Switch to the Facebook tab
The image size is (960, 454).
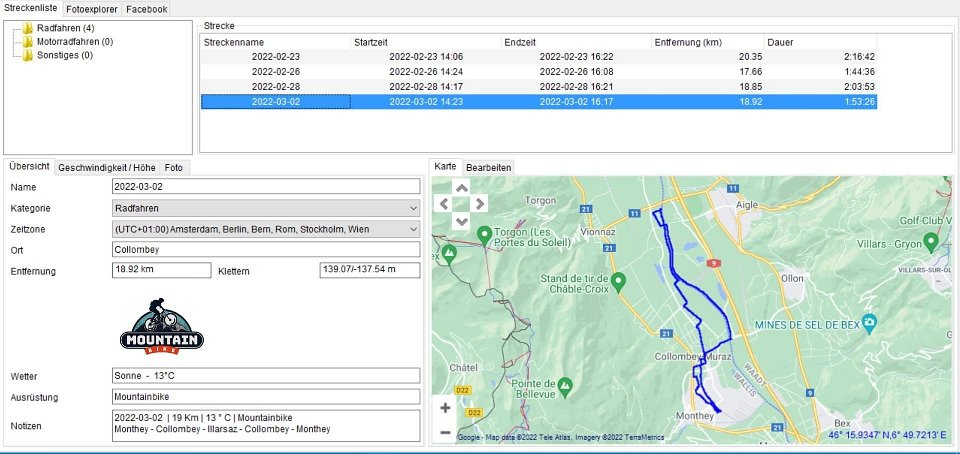pyautogui.click(x=146, y=9)
